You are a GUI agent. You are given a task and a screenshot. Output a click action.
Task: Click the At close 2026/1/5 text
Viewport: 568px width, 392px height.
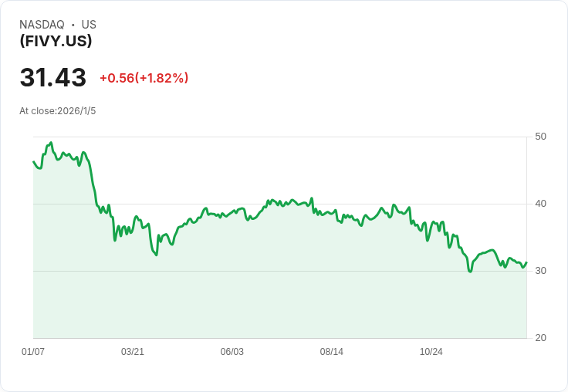coord(58,111)
